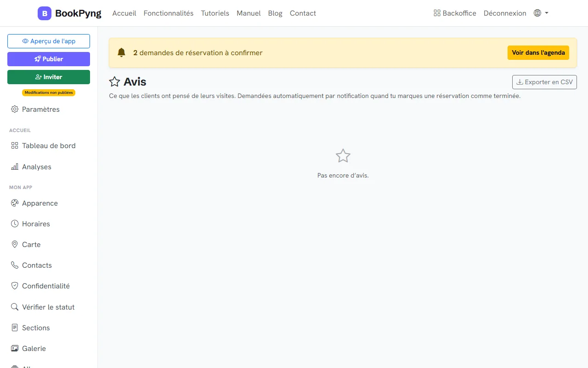Screen dimensions: 588x368
Task: Open the Contact nav link
Action: pyautogui.click(x=303, y=13)
